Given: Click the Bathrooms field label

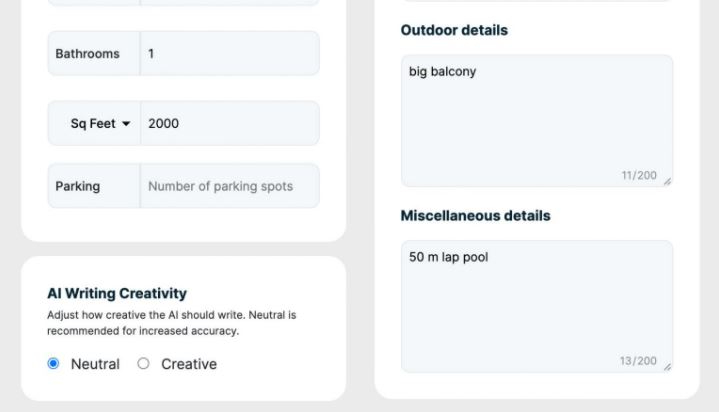Looking at the screenshot, I should click(x=87, y=54).
